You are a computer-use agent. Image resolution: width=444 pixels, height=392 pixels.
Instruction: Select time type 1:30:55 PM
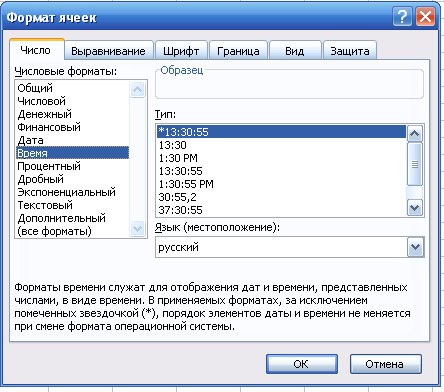point(281,184)
